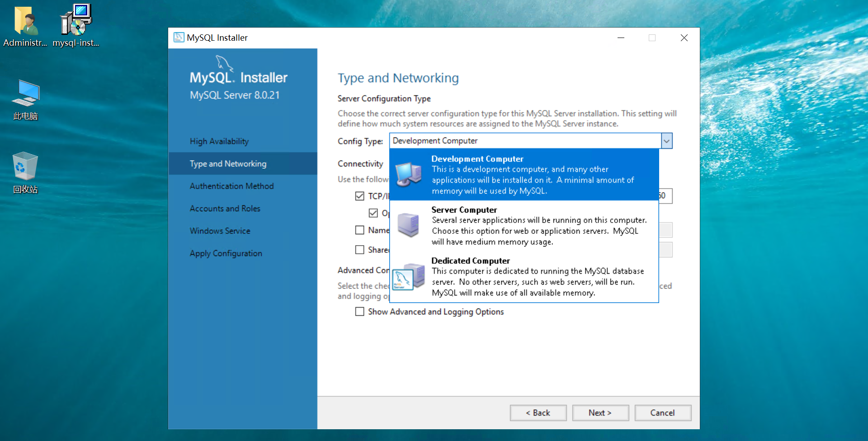The width and height of the screenshot is (868, 441).
Task: Toggle the checkbox below TCP/IP
Action: (x=373, y=213)
